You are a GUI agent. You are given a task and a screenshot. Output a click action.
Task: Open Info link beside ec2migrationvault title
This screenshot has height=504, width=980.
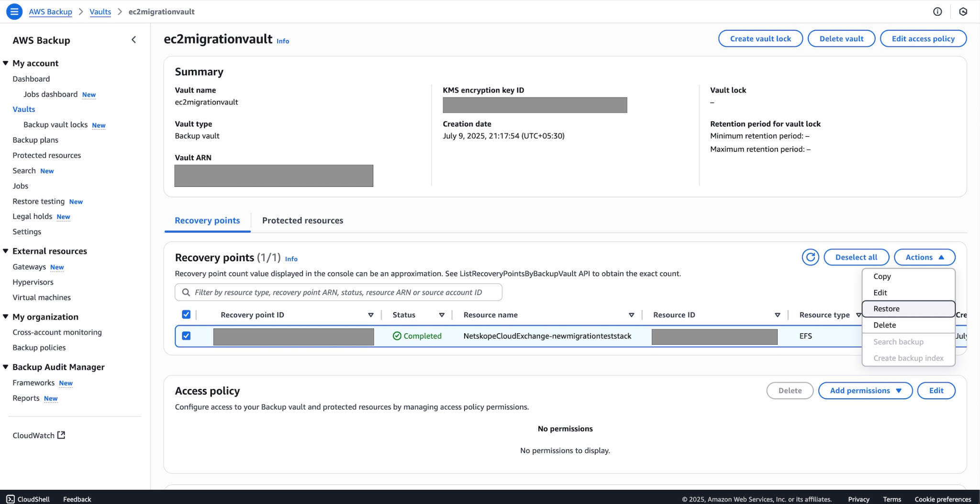click(x=283, y=41)
